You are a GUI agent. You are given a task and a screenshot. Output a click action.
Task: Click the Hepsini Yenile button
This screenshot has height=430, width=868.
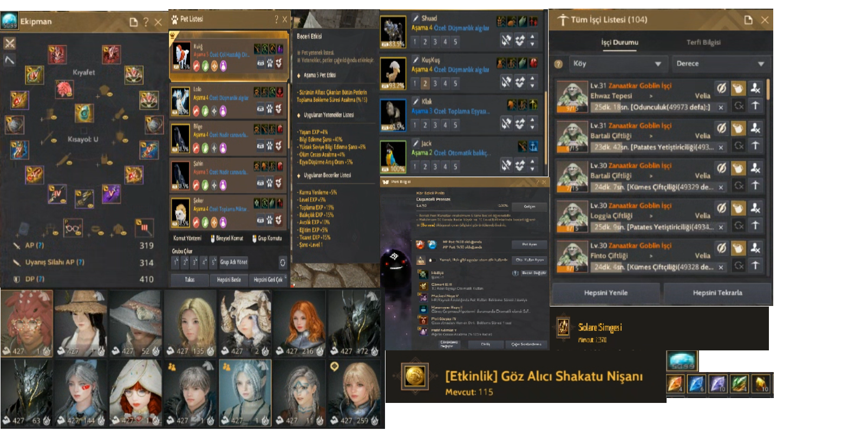pyautogui.click(x=606, y=293)
